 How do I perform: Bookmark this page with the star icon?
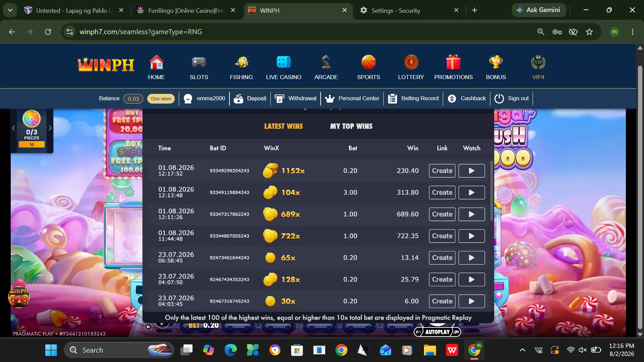(x=589, y=32)
